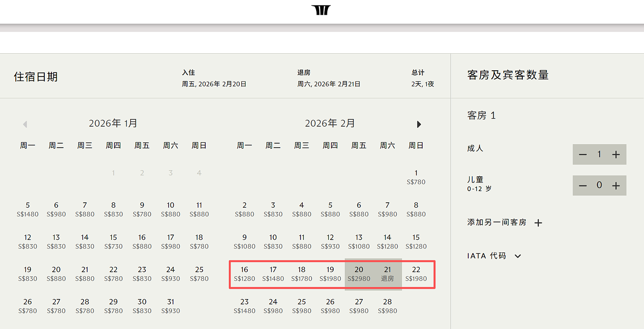The image size is (644, 329).
Task: Select February 21 退房 date
Action: (x=388, y=274)
